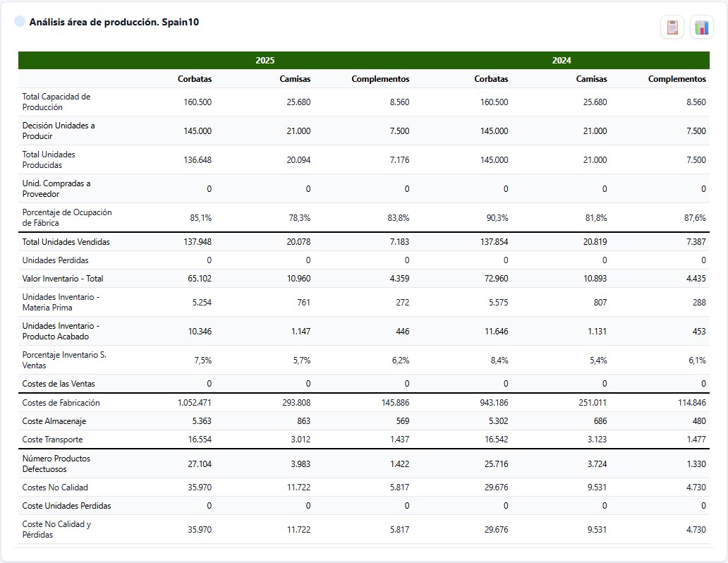728x563 pixels.
Task: Click the 5.363 storage cost value
Action: coord(202,421)
